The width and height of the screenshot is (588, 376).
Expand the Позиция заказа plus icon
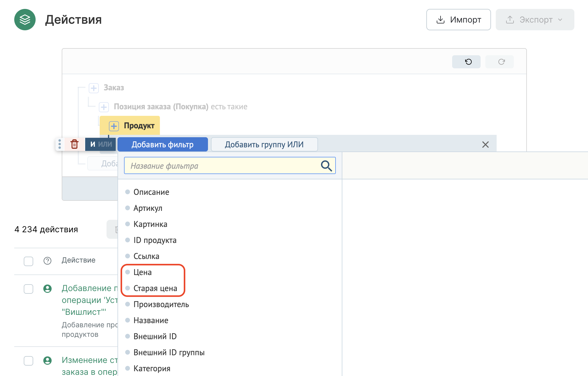[104, 107]
